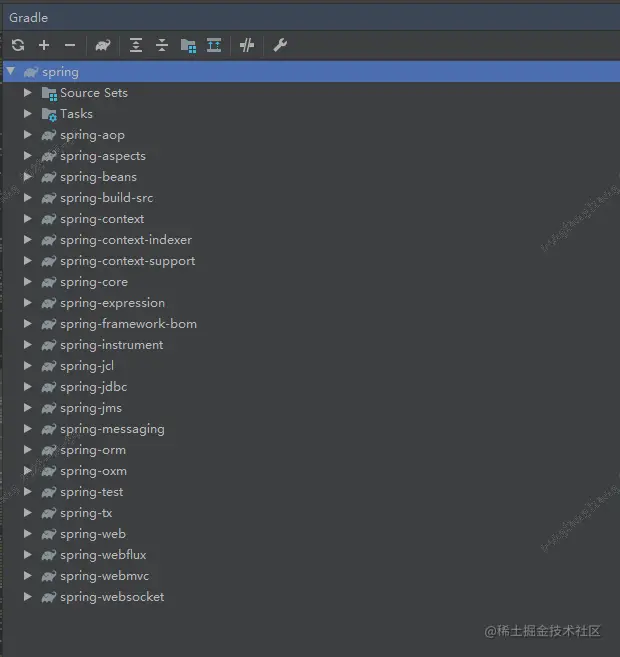Screen dimensions: 620x657
Task: Click the elephant icon beside spring-oxm
Action: point(49,471)
